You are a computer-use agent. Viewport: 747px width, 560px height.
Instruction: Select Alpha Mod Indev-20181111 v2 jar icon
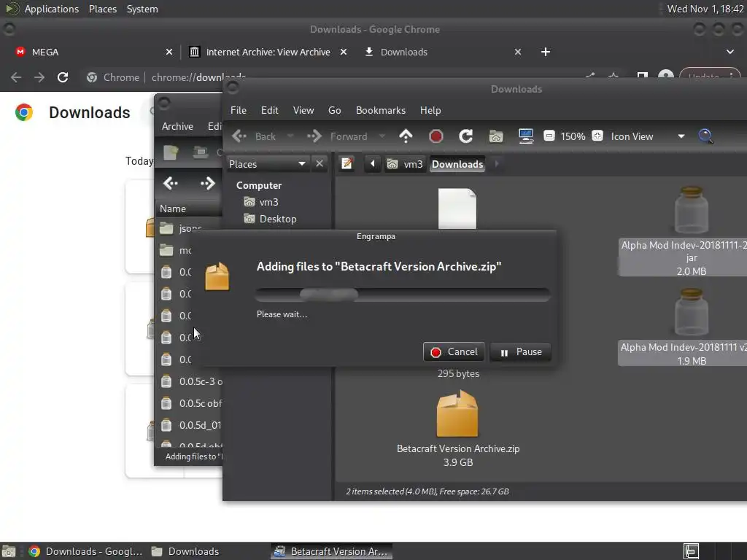coord(692,312)
